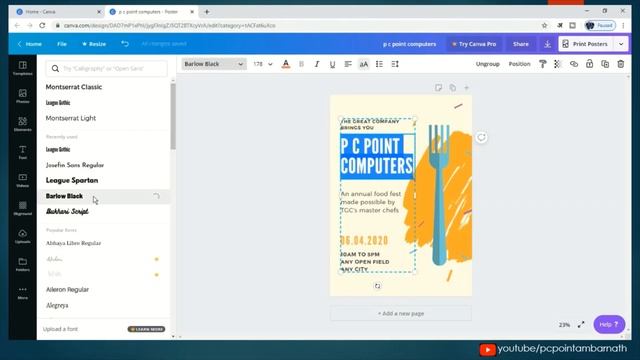Viewport: 640px width, 360px height.
Task: Click the Share button
Action: pyautogui.click(x=520, y=44)
